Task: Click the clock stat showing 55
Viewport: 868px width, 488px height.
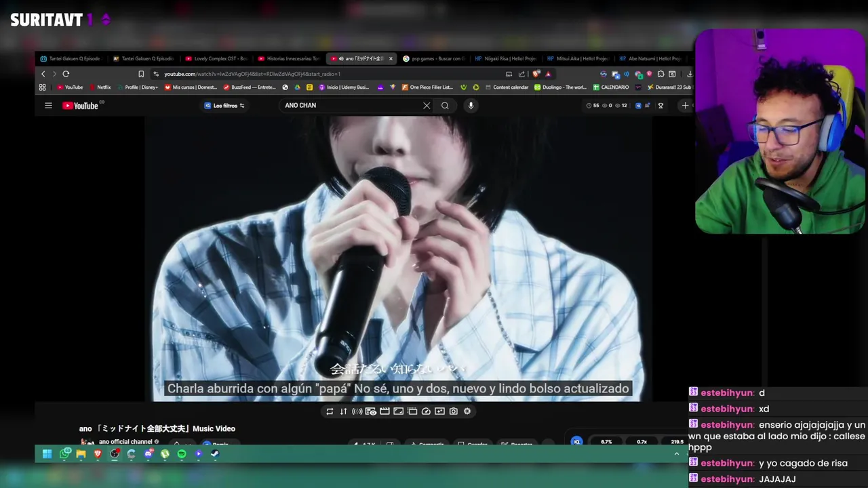Action: coord(593,106)
